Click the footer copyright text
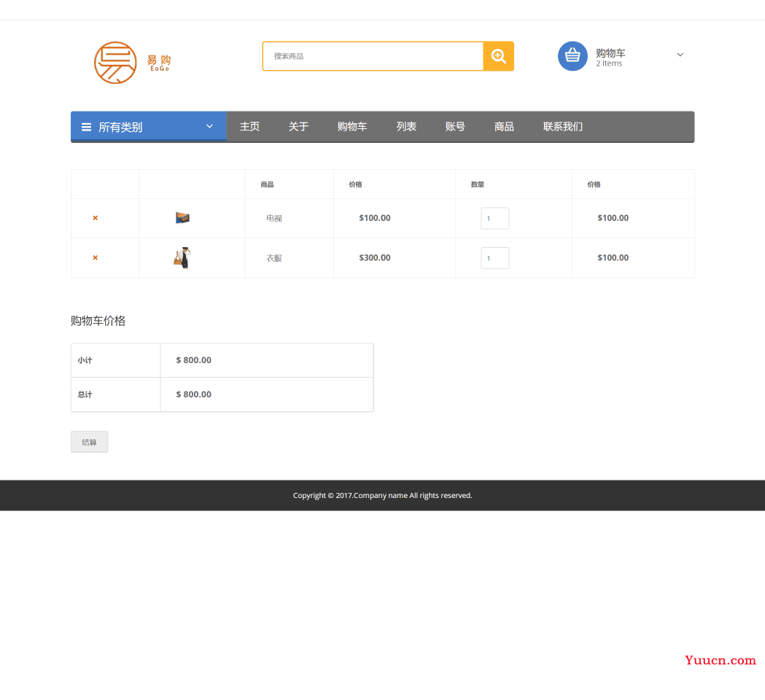Viewport: 765px width, 700px height. pos(382,495)
